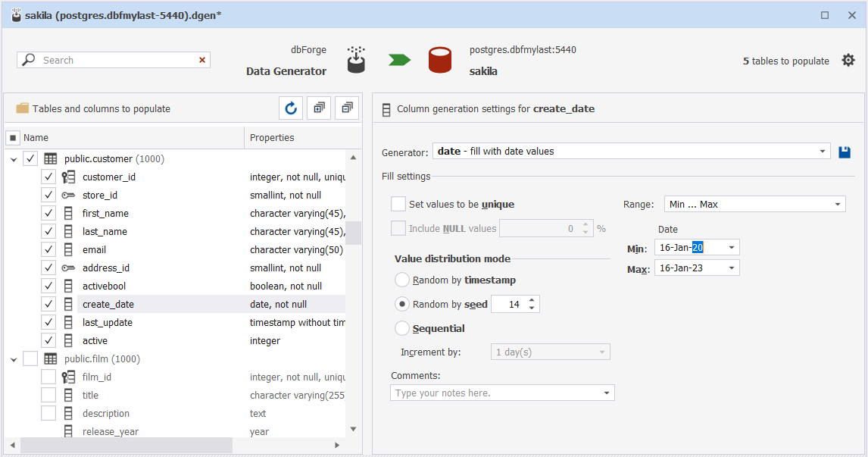Enable Set values to be unique

coord(398,204)
